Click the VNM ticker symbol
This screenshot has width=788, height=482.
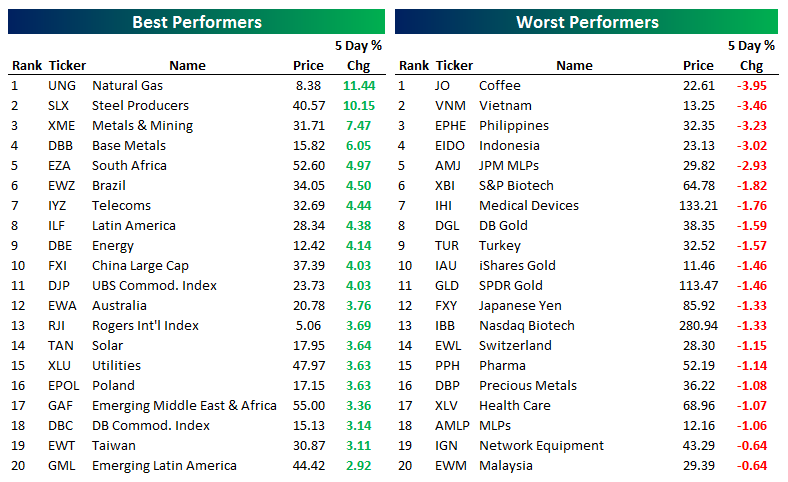point(450,106)
